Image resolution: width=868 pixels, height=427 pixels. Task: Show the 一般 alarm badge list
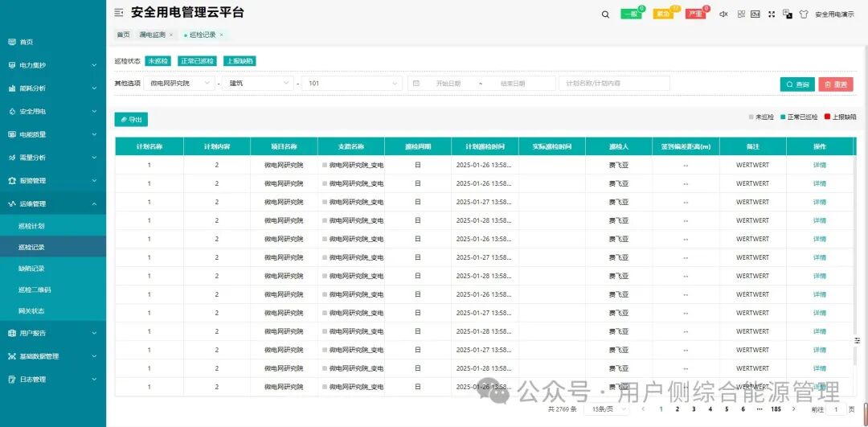[x=631, y=14]
